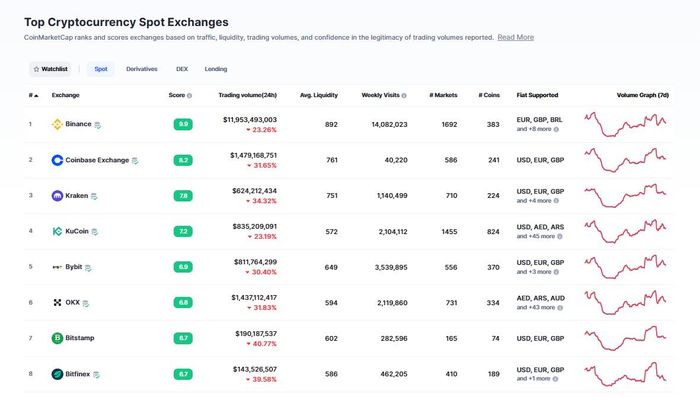Click the proof-of-reserves badge next to Binance
Viewport: 700px width, 397px height.
97,125
